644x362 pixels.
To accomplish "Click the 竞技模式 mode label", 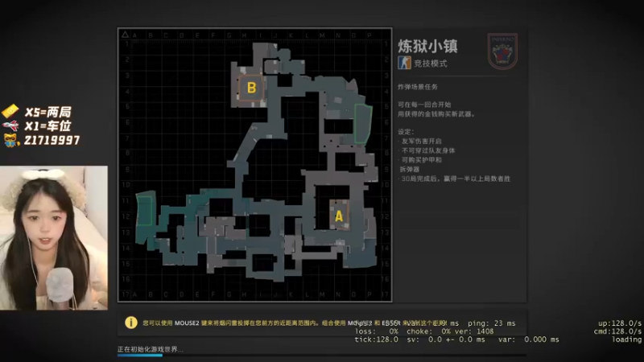I will tap(430, 64).
